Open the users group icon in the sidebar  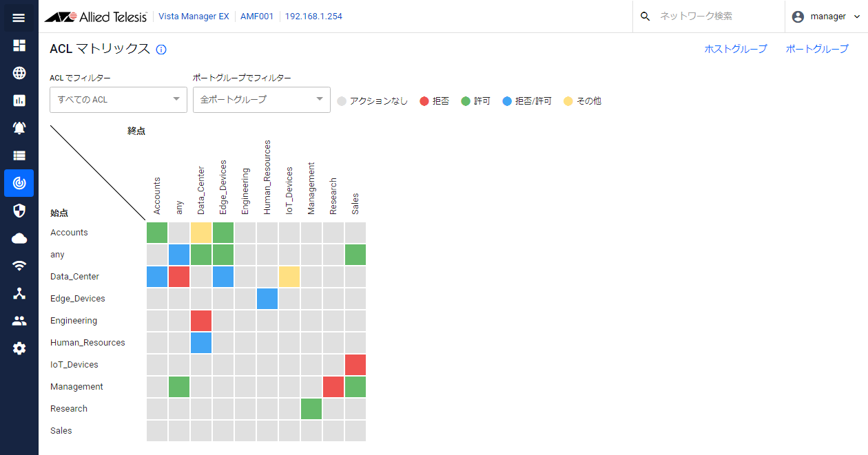[x=19, y=321]
